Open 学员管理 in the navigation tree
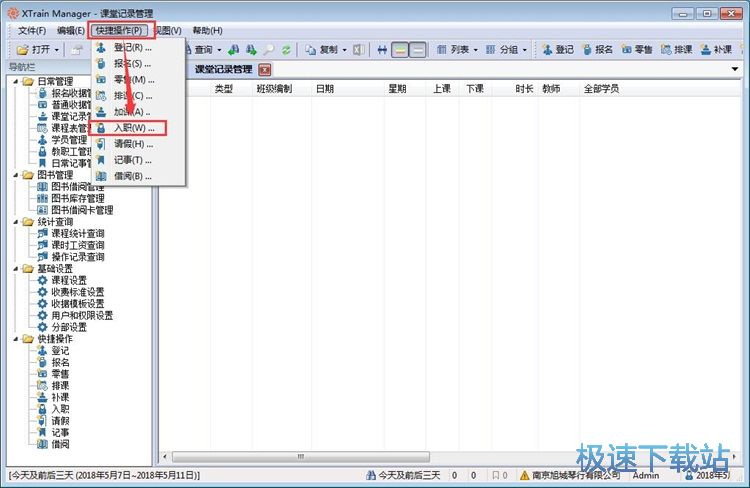This screenshot has width=750, height=488. (x=69, y=140)
